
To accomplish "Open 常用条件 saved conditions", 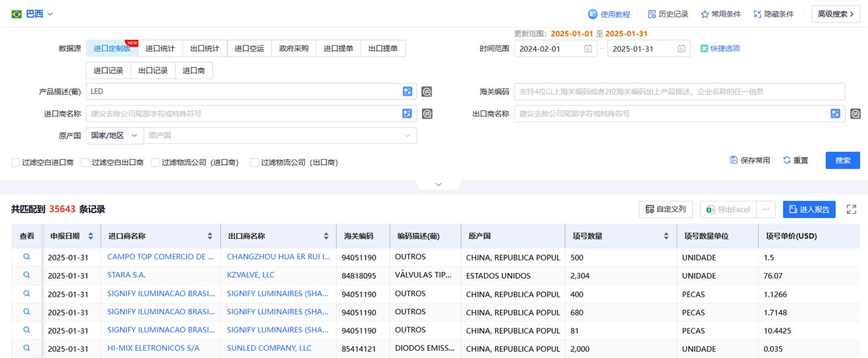I will pyautogui.click(x=721, y=14).
